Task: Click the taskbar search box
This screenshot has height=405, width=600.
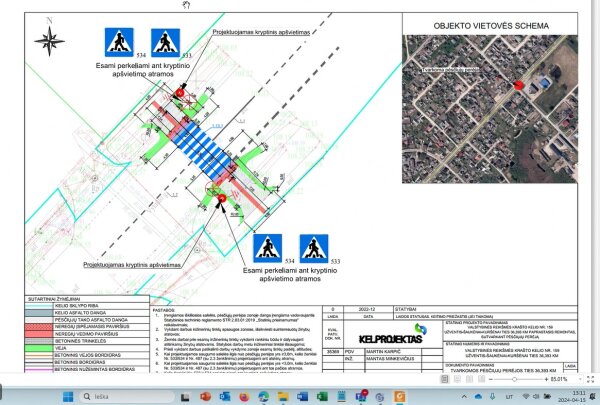Action: pyautogui.click(x=127, y=396)
